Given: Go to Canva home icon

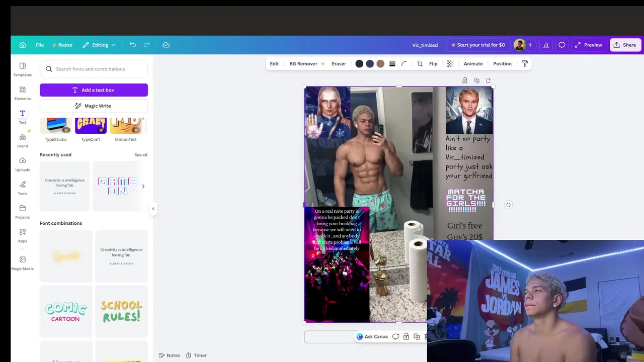Looking at the screenshot, I should coord(23,45).
